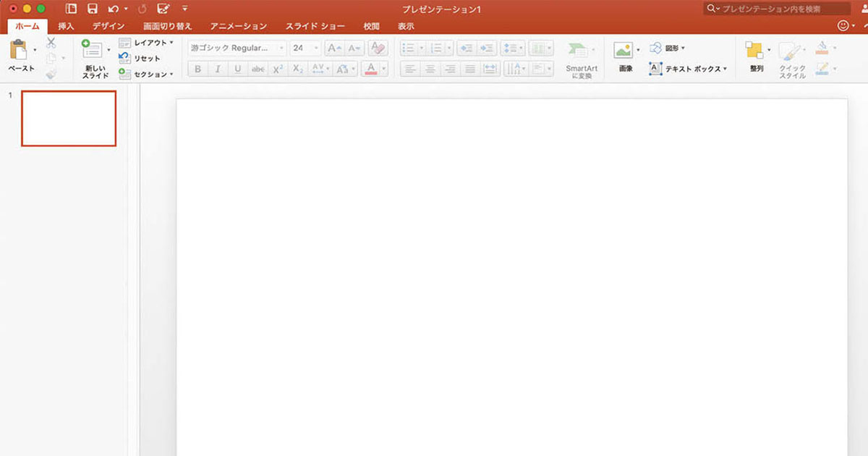The height and width of the screenshot is (456, 868).
Task: Open the line spacing dropdown
Action: 513,48
